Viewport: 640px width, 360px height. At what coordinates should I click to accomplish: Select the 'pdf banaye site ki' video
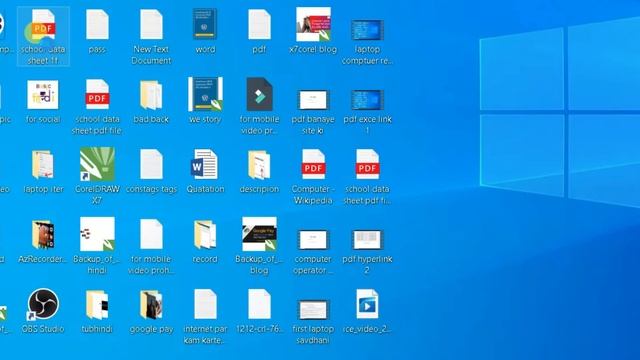tap(313, 100)
